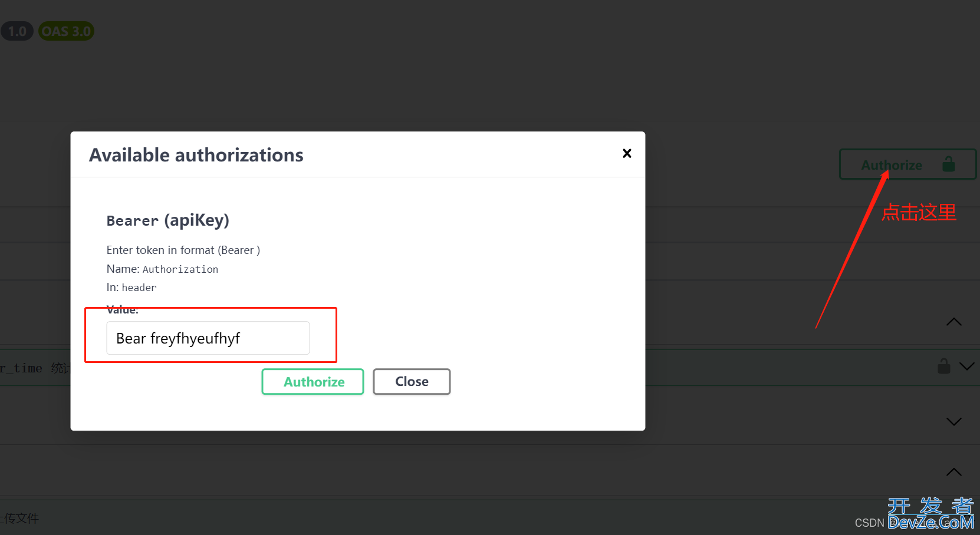
Task: Select the 'Authorization' name value
Action: [x=180, y=269]
